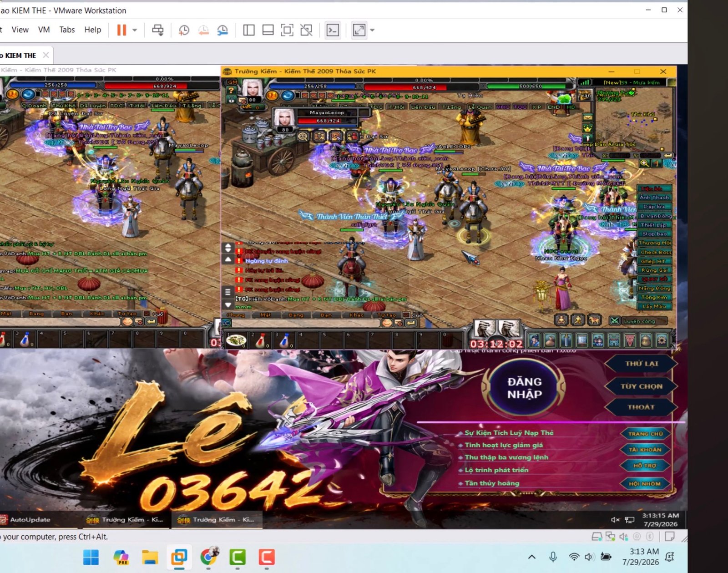Click the Check Boss side button
The height and width of the screenshot is (573, 728).
click(x=656, y=252)
